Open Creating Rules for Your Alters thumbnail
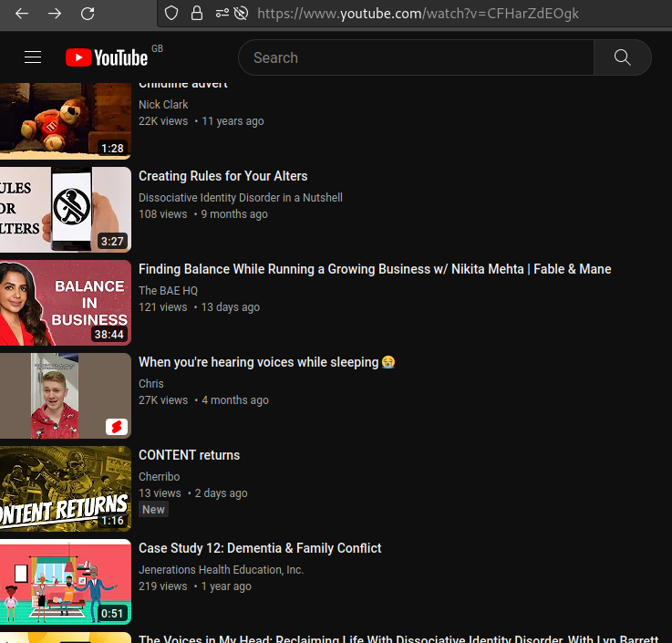 pos(66,210)
